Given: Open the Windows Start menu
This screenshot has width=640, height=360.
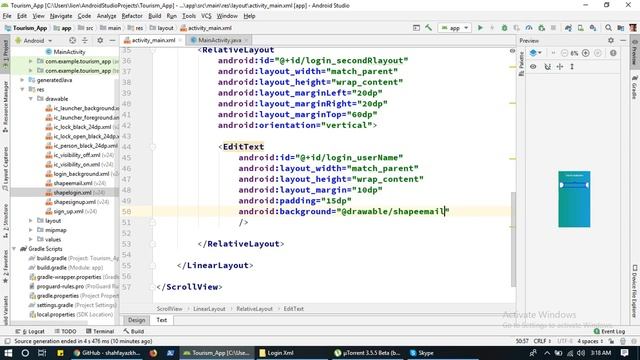Looking at the screenshot, I should click(x=8, y=353).
